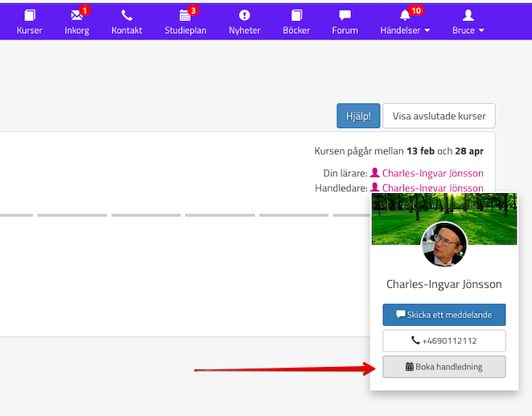Click Skicka ett meddelande button
532x416 pixels.
click(444, 314)
